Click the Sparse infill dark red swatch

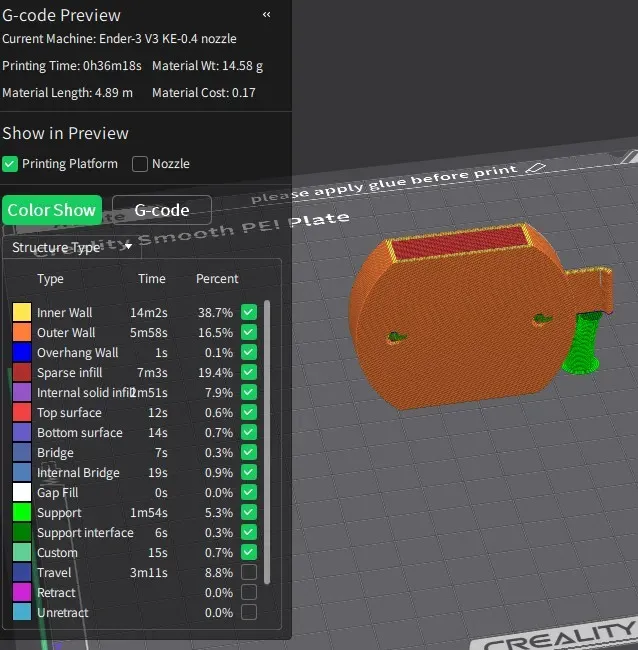point(22,372)
